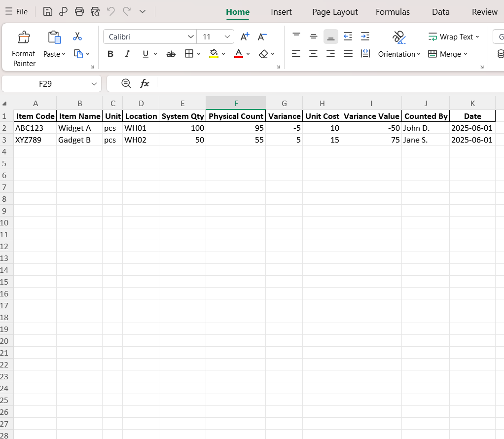This screenshot has height=439, width=504.
Task: Decrease font size with A- icon
Action: tap(262, 37)
